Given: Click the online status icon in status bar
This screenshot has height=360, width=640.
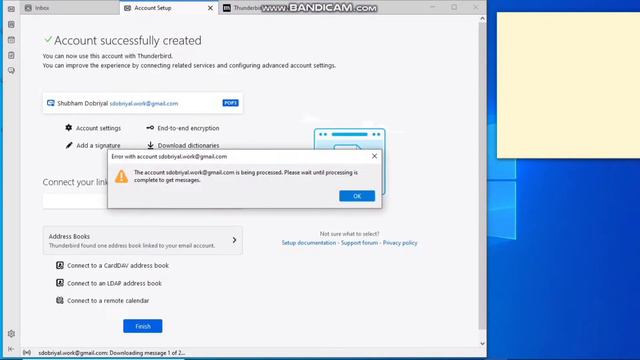Looking at the screenshot, I should [x=27, y=353].
